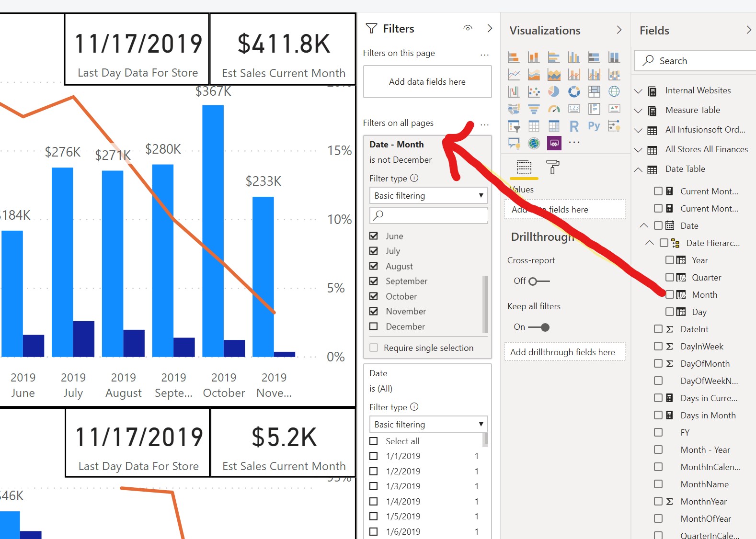The width and height of the screenshot is (756, 539).
Task: Click Add data fields here under page filters
Action: (x=427, y=82)
